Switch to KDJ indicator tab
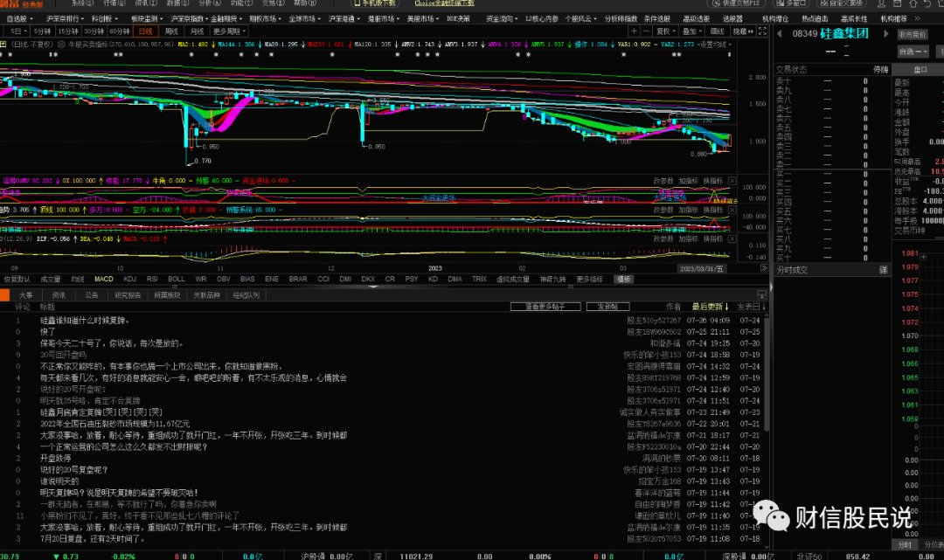Image resolution: width=944 pixels, height=560 pixels. point(129,279)
